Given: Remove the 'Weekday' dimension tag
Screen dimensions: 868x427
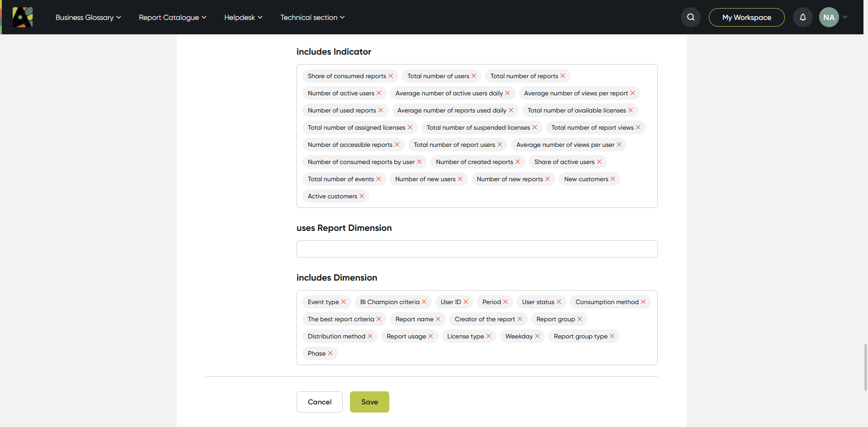Looking at the screenshot, I should [537, 336].
